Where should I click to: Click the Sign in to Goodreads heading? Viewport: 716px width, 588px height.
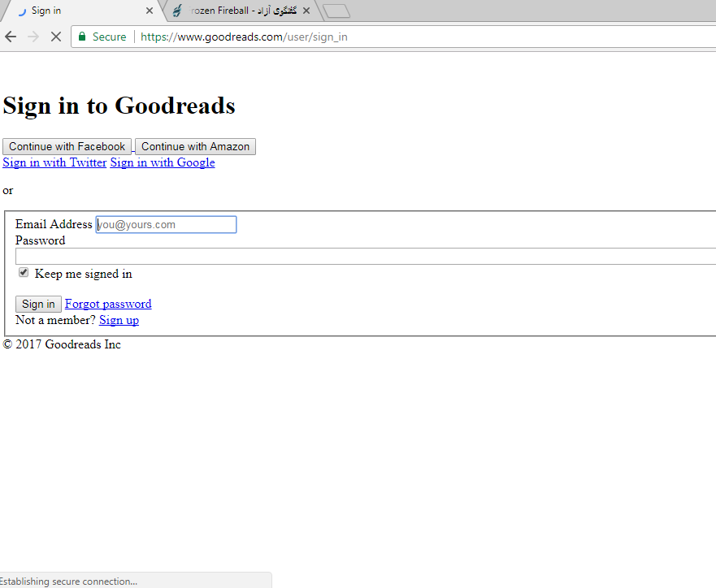click(119, 106)
